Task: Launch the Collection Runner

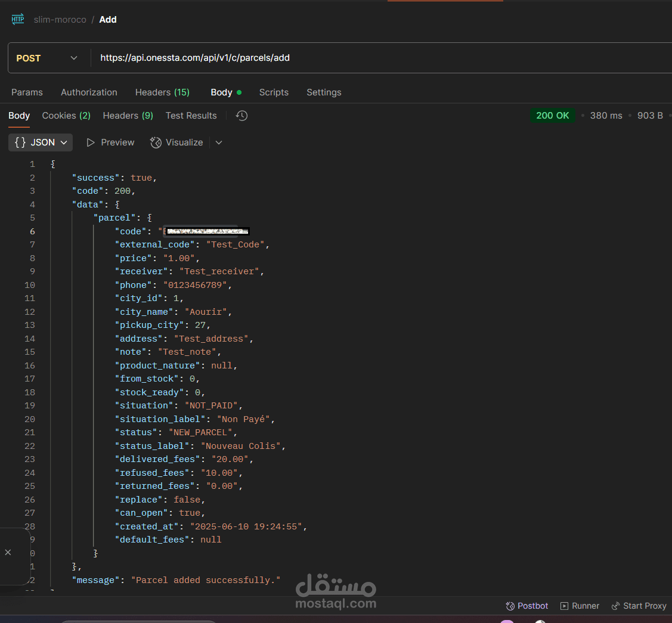Action: point(579,606)
